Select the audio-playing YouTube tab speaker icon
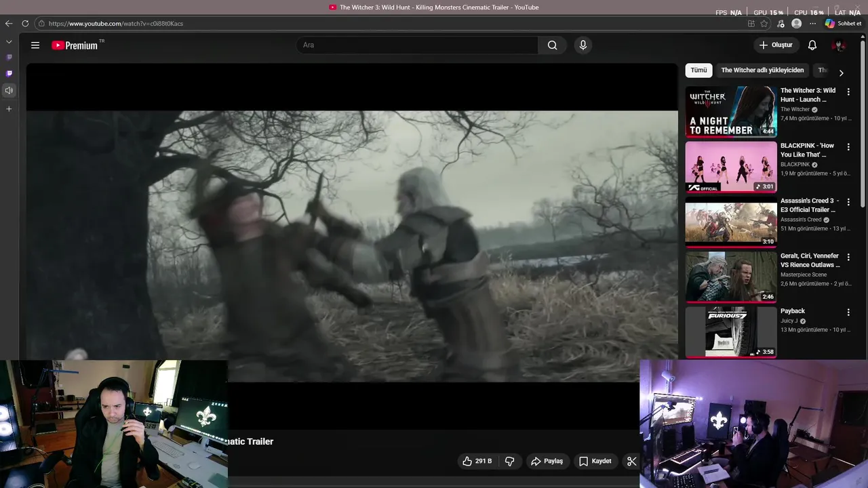The width and height of the screenshot is (868, 488). (x=9, y=90)
